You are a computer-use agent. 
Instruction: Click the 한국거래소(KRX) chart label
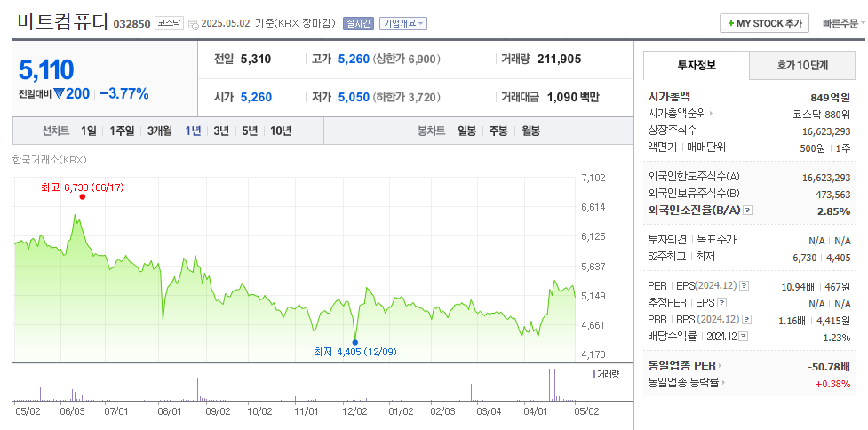(50, 160)
